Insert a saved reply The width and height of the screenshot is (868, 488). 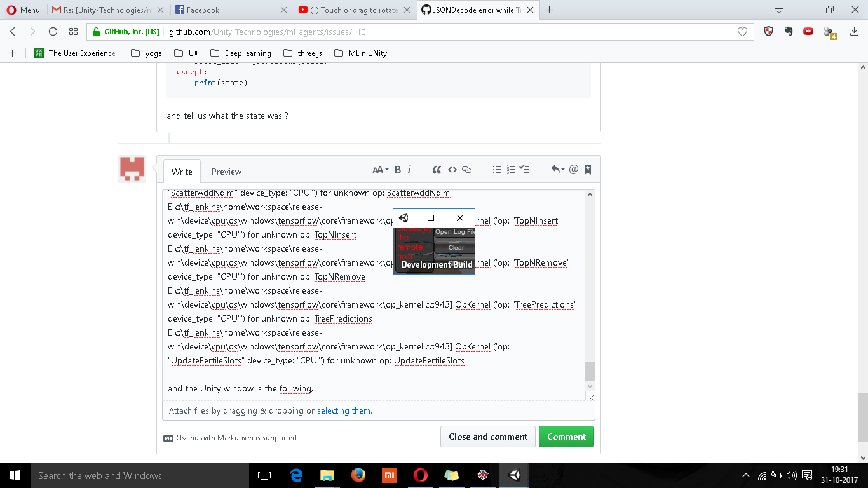pyautogui.click(x=587, y=169)
